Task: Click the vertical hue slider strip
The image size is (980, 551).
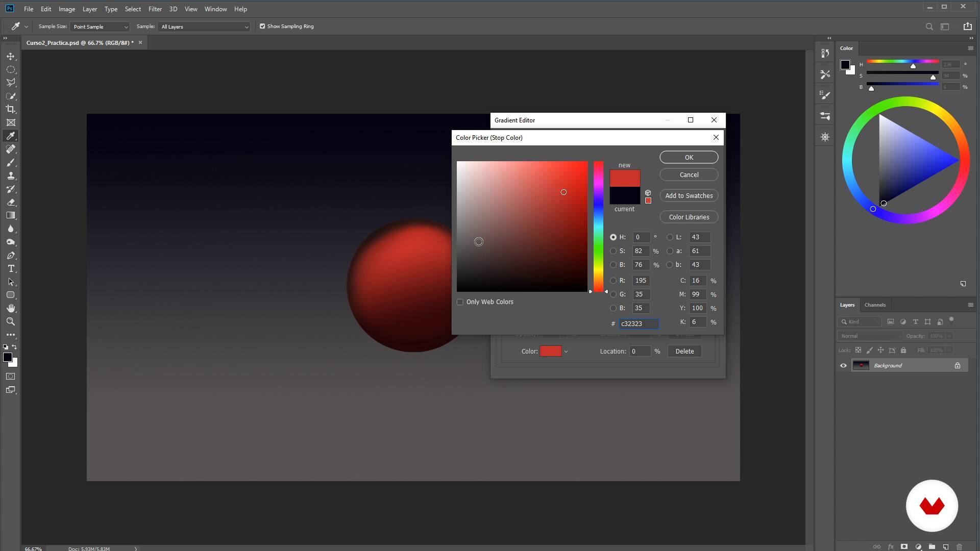Action: (x=598, y=227)
